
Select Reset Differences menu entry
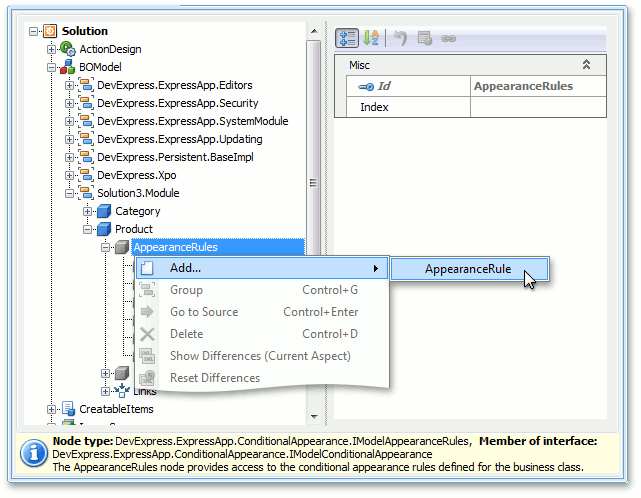[x=262, y=378]
